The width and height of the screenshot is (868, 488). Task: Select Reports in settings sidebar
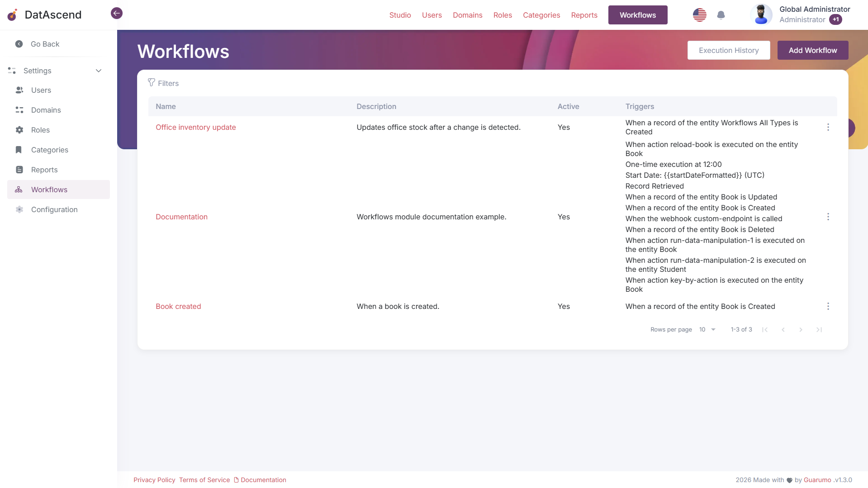[44, 170]
